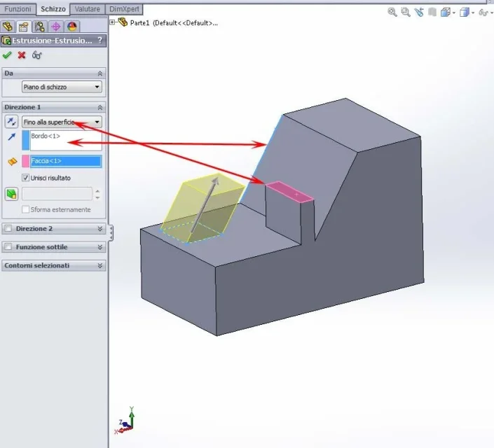This screenshot has height=448, width=494.
Task: Expand the Contorni selezionati section
Action: tap(100, 265)
